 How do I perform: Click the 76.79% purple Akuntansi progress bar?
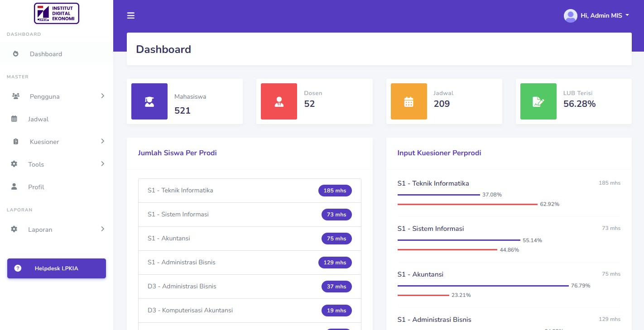coord(483,286)
